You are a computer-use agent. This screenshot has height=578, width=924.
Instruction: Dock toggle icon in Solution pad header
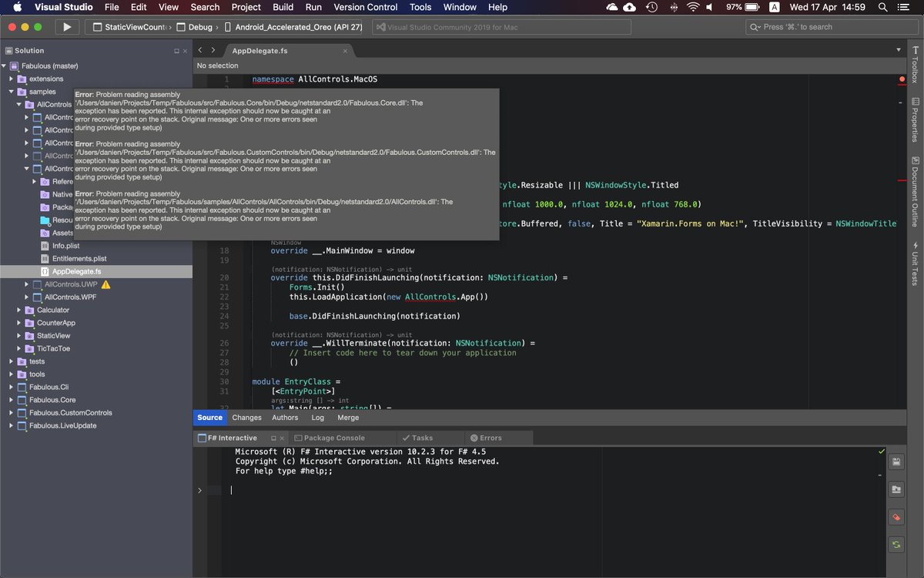[176, 51]
